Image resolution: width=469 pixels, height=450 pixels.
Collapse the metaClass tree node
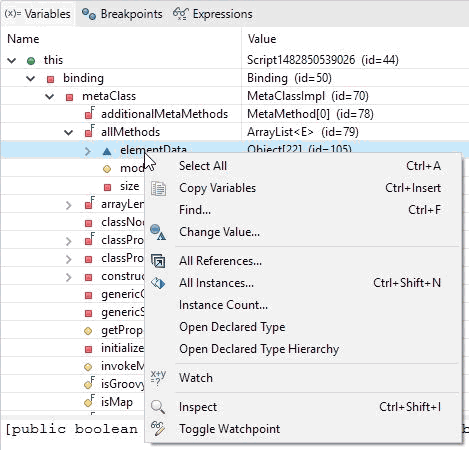tap(50, 97)
